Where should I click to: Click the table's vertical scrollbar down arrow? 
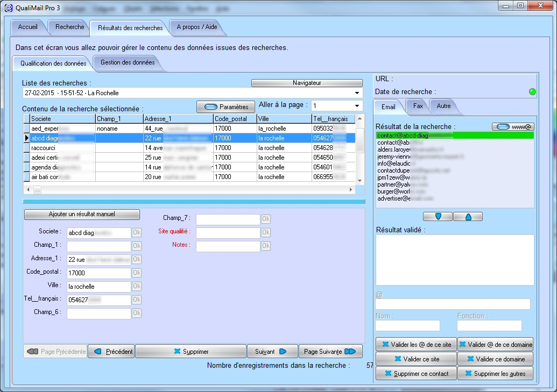(360, 180)
